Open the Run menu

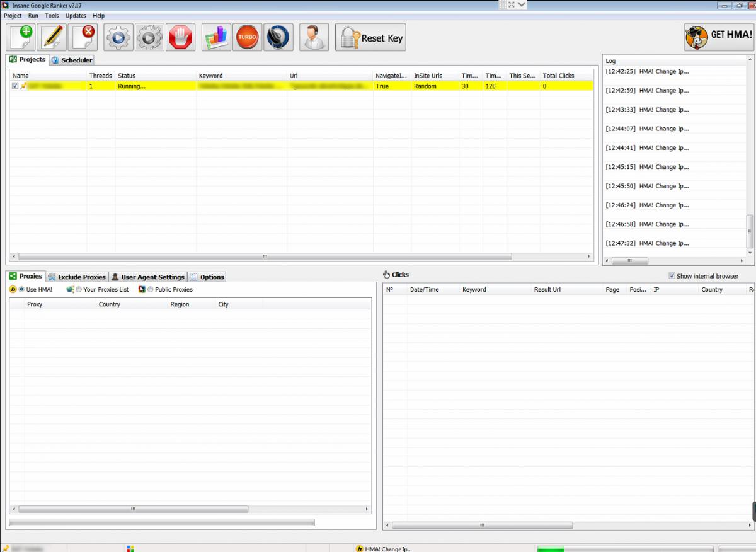click(33, 16)
